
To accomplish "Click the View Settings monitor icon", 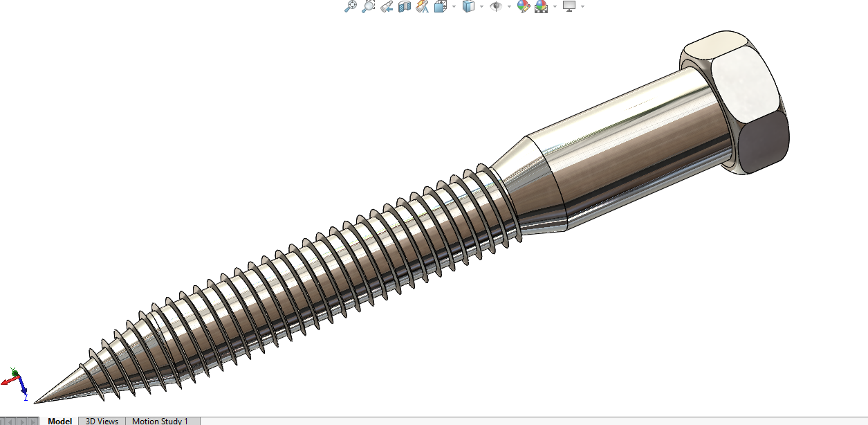I will [569, 6].
